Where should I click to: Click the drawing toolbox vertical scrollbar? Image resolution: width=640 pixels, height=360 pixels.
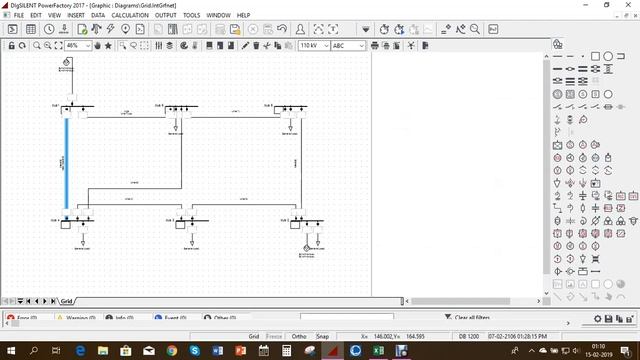547,167
